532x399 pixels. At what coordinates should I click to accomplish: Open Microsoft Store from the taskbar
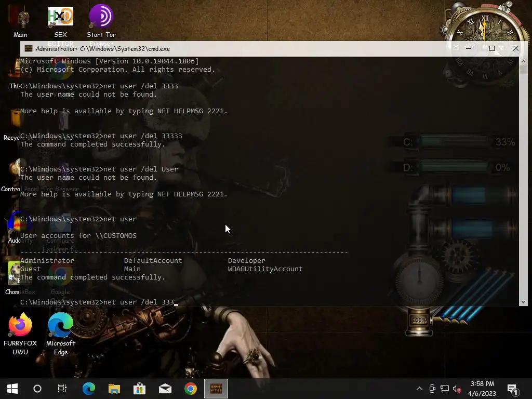click(x=139, y=389)
